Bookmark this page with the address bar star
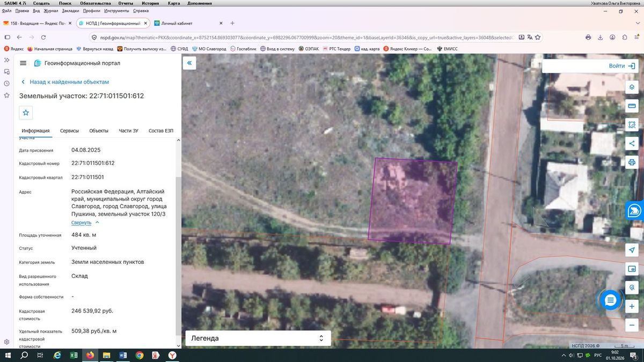The width and height of the screenshot is (644, 362). (538, 38)
